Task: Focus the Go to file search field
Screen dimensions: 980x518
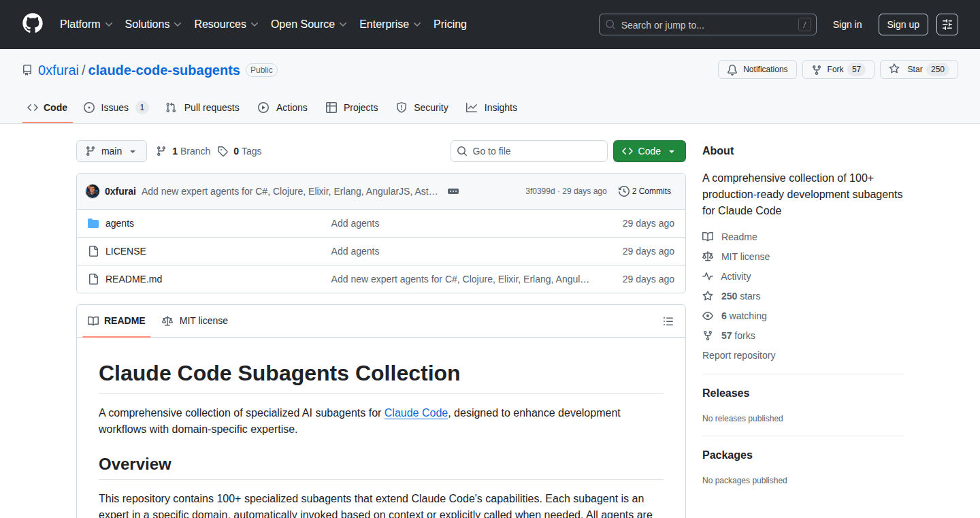Action: point(529,151)
